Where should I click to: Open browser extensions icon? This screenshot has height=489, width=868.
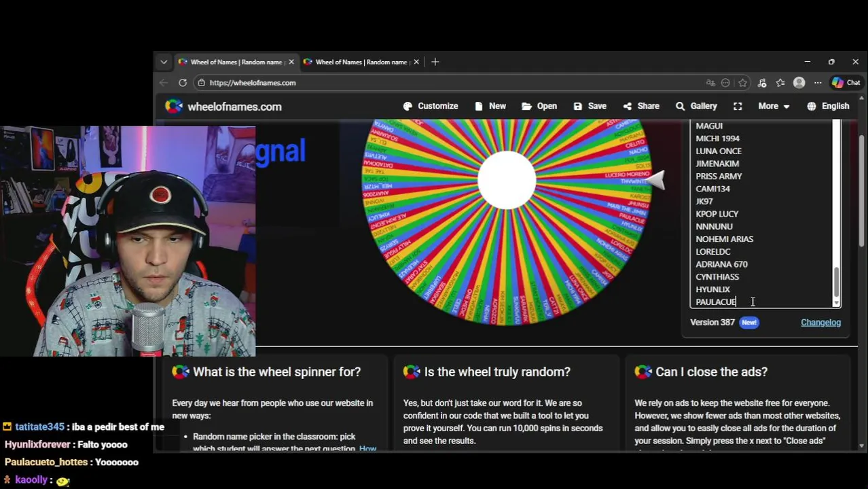coord(762,83)
